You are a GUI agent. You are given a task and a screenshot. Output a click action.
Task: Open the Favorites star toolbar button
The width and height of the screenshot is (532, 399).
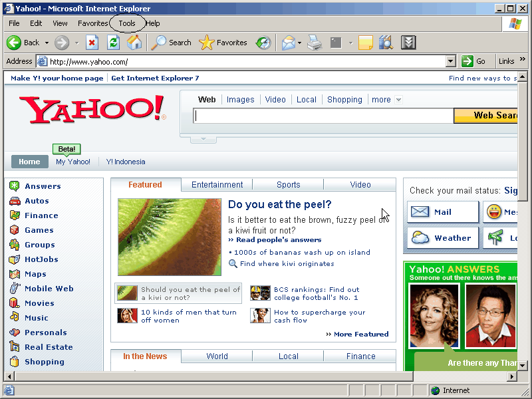point(223,43)
